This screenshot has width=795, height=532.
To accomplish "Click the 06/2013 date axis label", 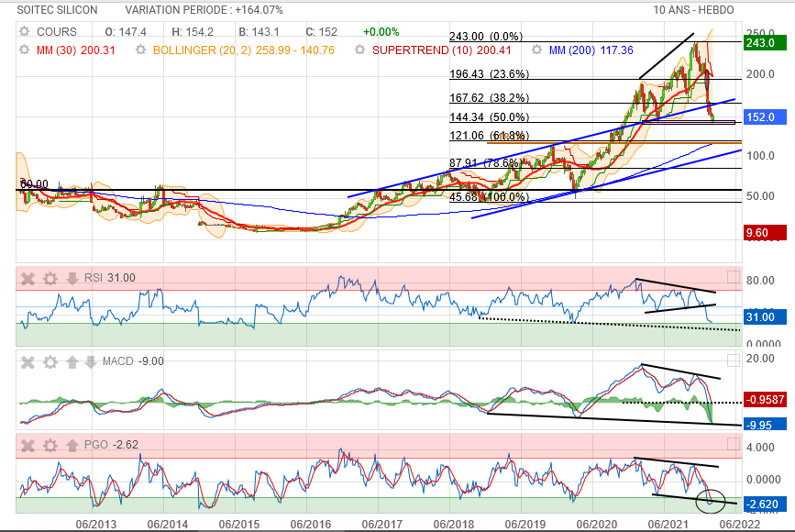I will (96, 525).
